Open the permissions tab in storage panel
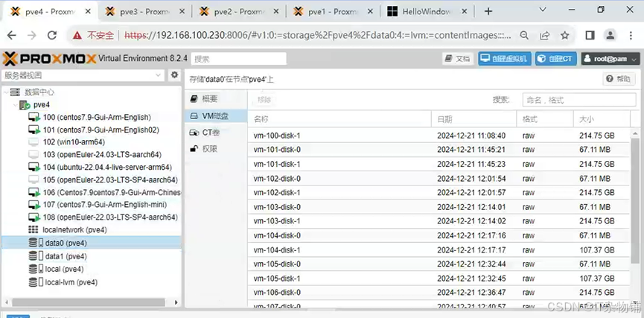Image resolution: width=644 pixels, height=318 pixels. 209,149
